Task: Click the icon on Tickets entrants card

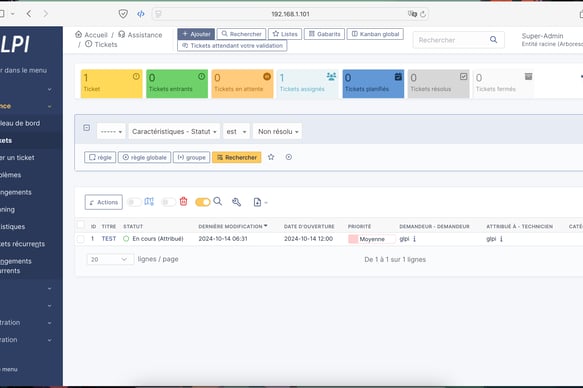Action: tap(202, 76)
